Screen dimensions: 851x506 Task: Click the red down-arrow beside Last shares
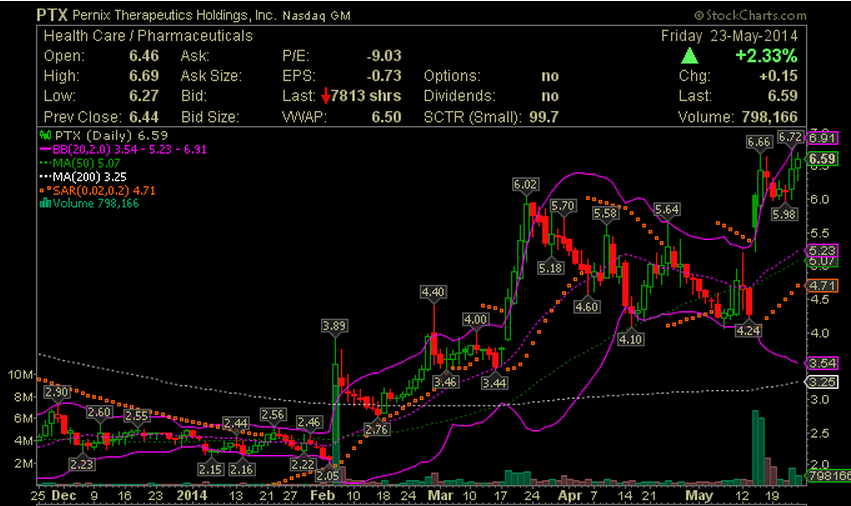click(x=326, y=96)
